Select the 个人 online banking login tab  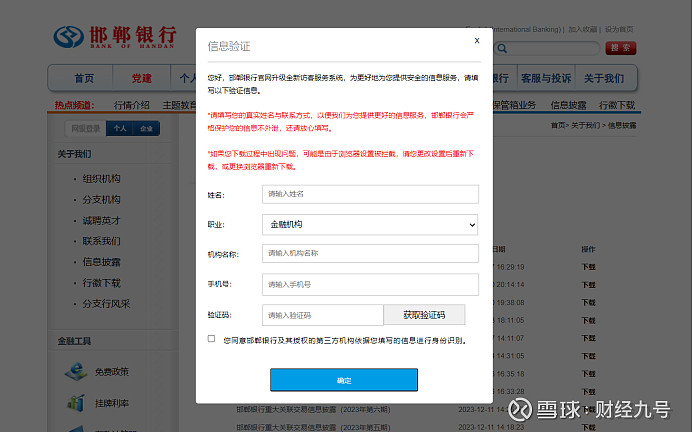click(120, 128)
